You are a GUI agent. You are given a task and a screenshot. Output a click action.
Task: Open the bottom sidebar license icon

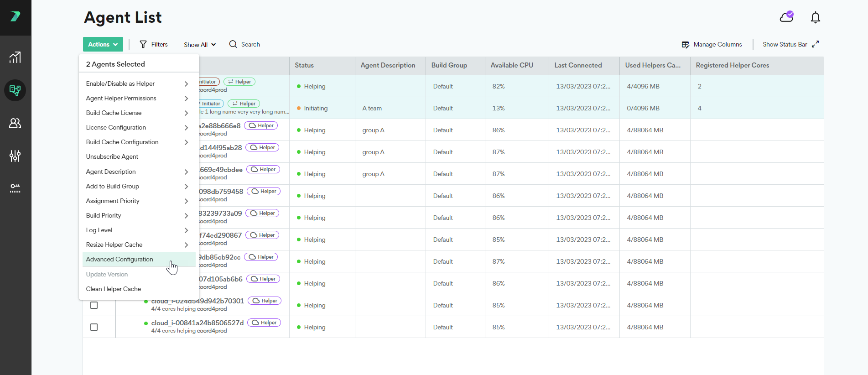point(15,188)
